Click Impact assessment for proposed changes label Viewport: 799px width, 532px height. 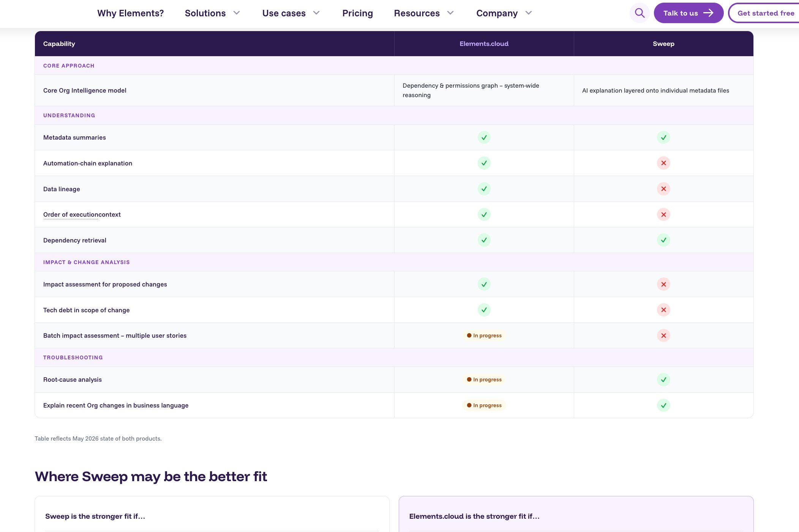(105, 284)
